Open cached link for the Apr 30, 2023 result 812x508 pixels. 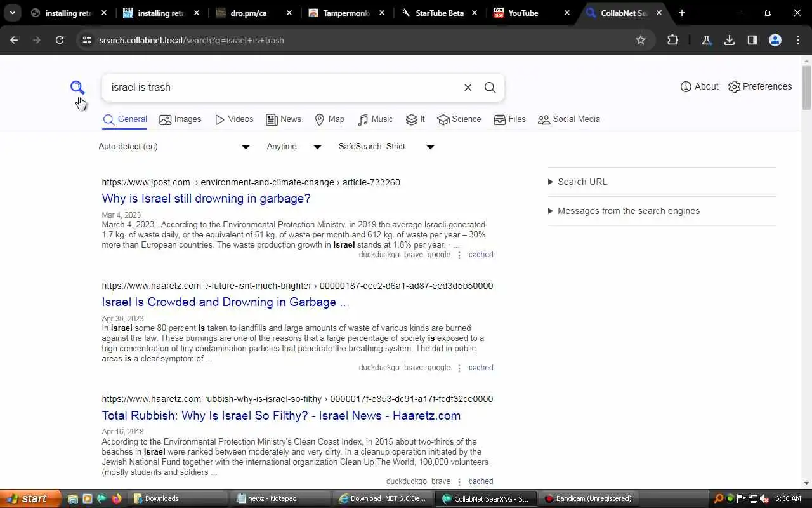tap(481, 368)
